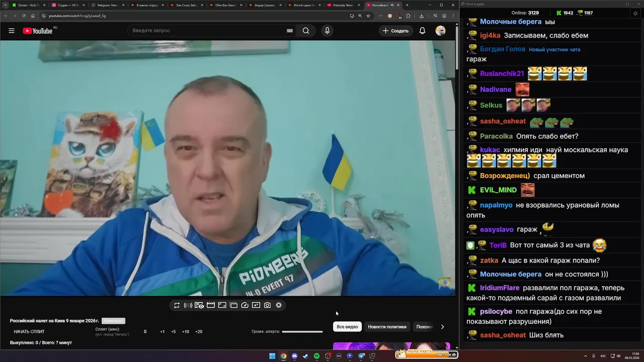Screen dimensions: 644x362
Task: Switch the РУС keyboard language indicator
Action: [x=603, y=356]
